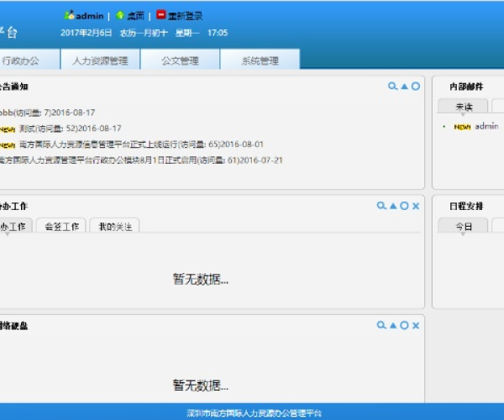Click the admin username link in header

click(90, 16)
